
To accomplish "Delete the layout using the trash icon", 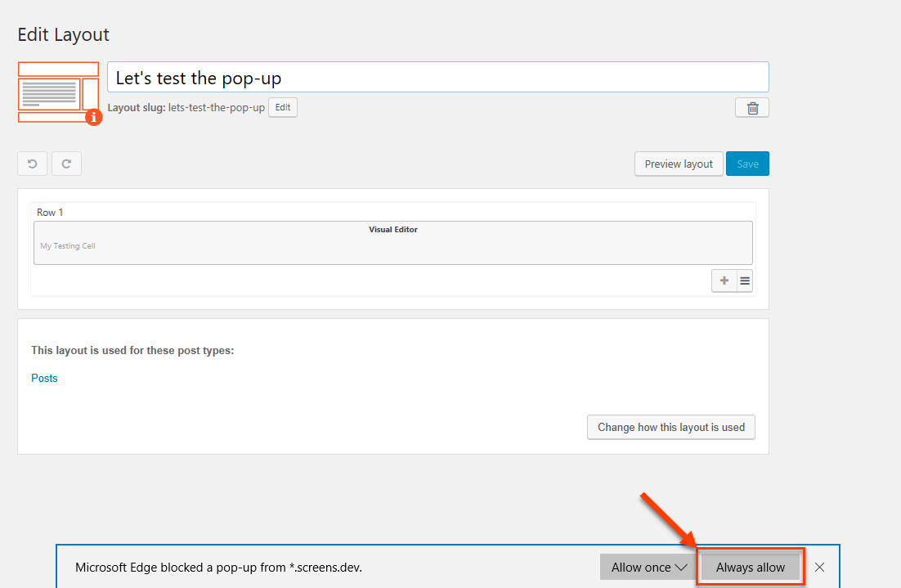I will point(752,108).
